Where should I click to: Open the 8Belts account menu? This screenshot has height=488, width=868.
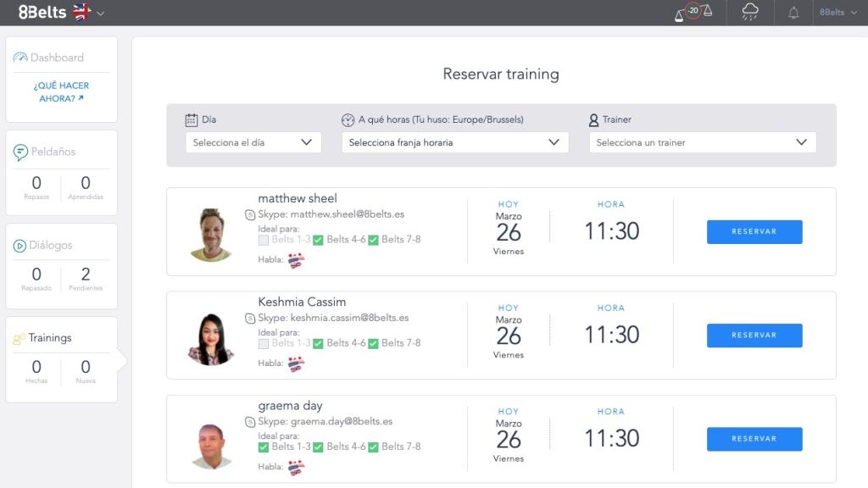point(838,13)
